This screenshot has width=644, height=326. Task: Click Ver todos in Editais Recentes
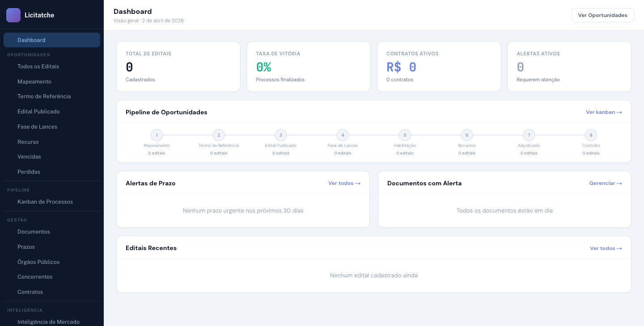606,248
